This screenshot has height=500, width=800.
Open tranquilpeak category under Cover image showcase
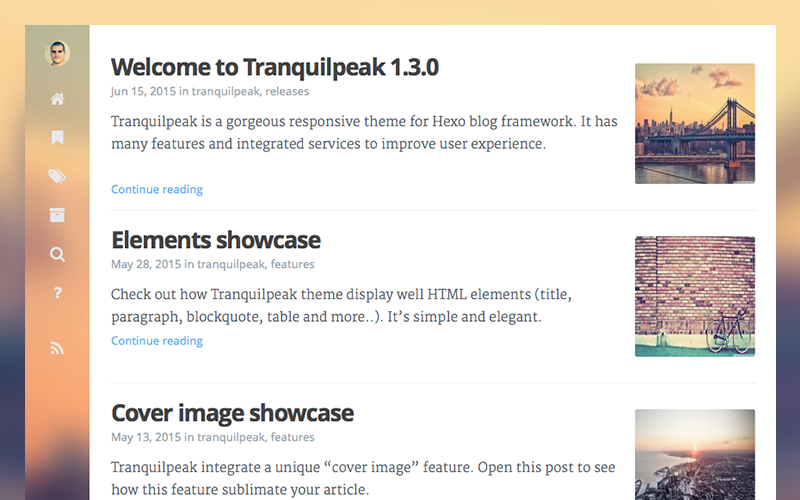click(x=232, y=437)
